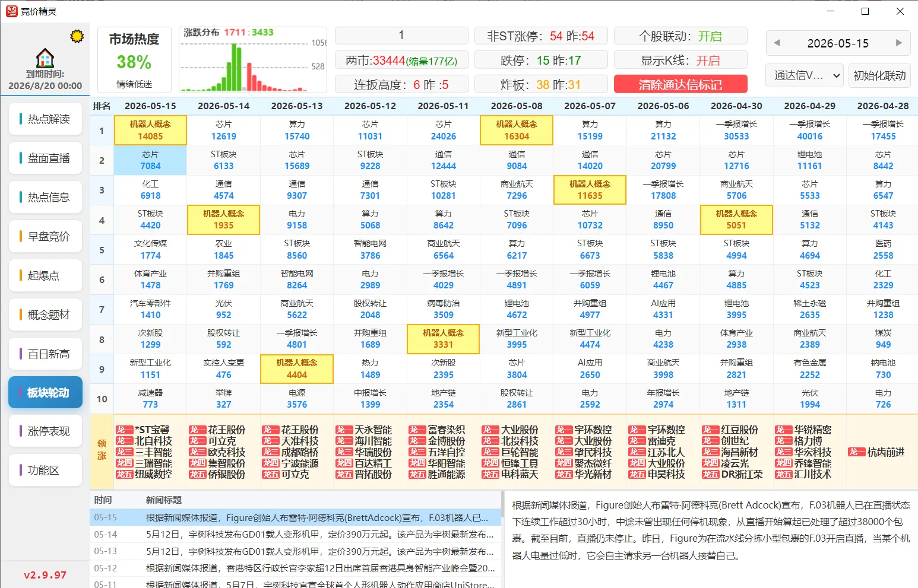
Task: Toggle 个股联动 linkage setting
Action: (x=680, y=36)
